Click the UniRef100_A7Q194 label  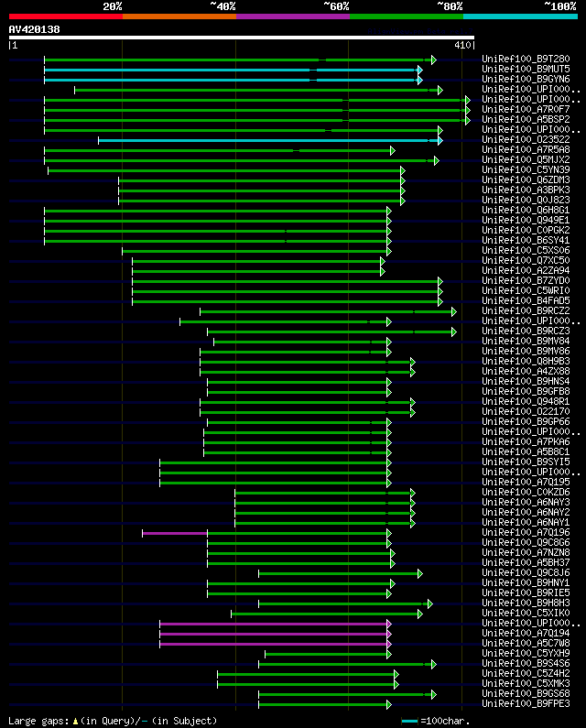(526, 634)
